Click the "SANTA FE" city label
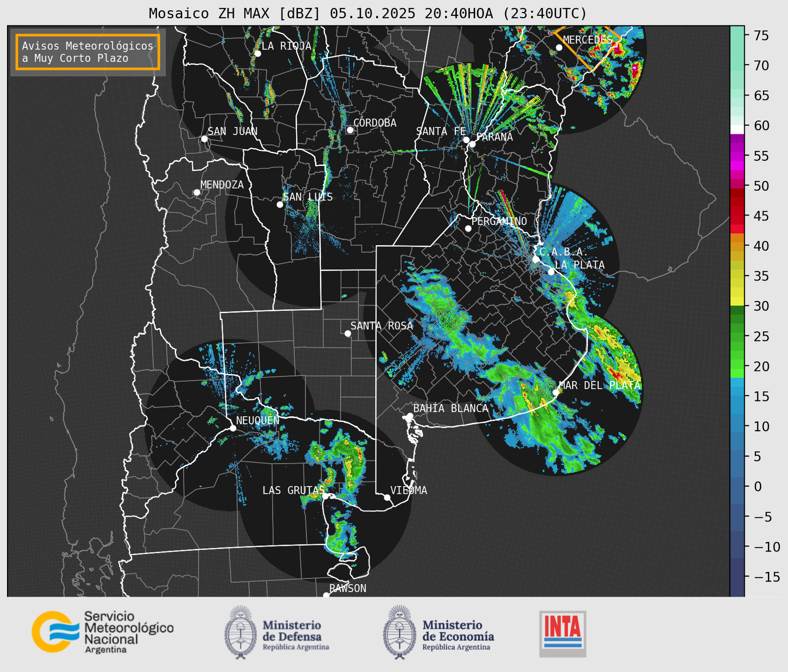Screen dimensions: 788x672 441,131
